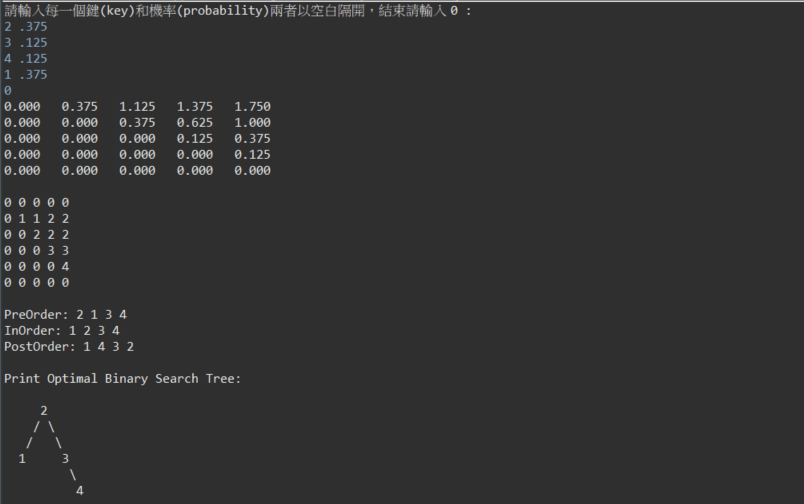This screenshot has width=804, height=504.
Task: Select the "PostOrder: 1 4 3 2" line
Action: pyautogui.click(x=69, y=347)
